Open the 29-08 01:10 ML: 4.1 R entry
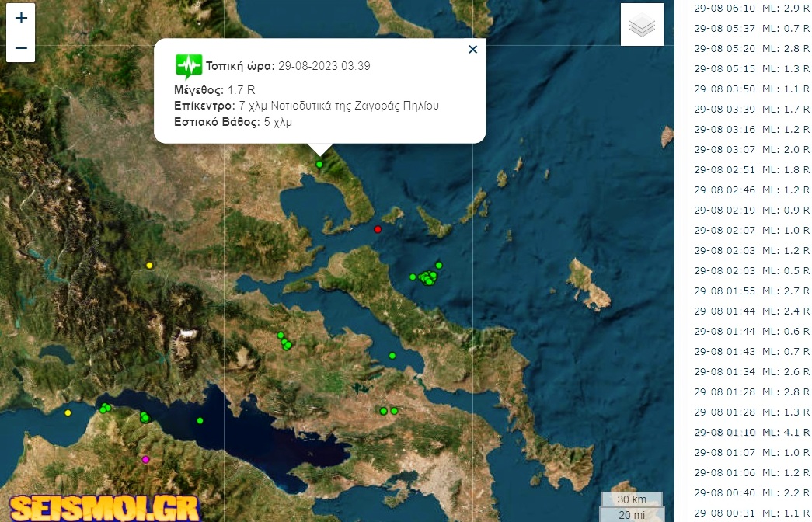The image size is (812, 522). coord(752,433)
